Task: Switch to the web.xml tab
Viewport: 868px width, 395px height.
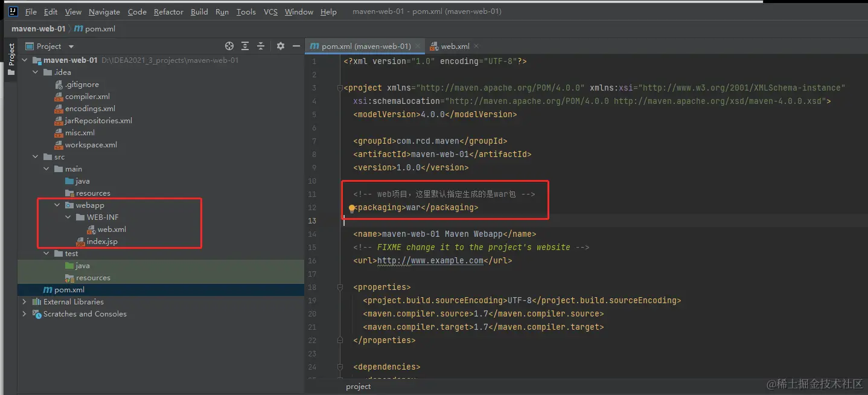Action: 455,46
